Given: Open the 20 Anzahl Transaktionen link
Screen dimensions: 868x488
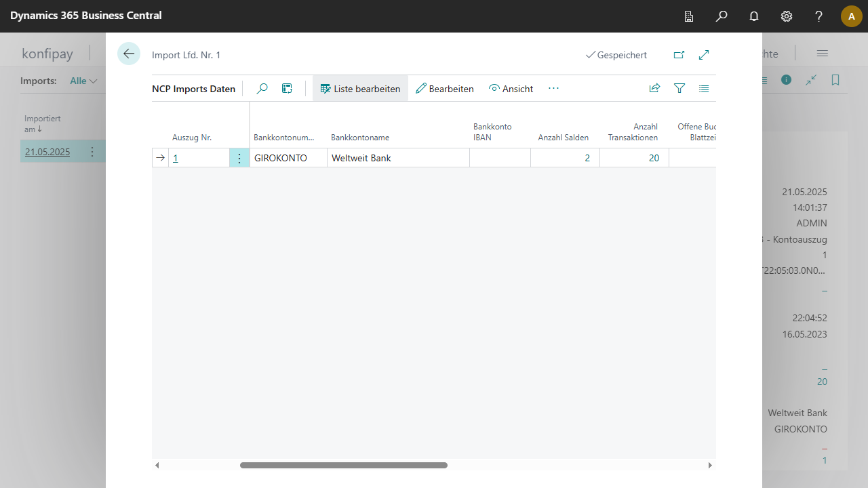Looking at the screenshot, I should 654,159.
